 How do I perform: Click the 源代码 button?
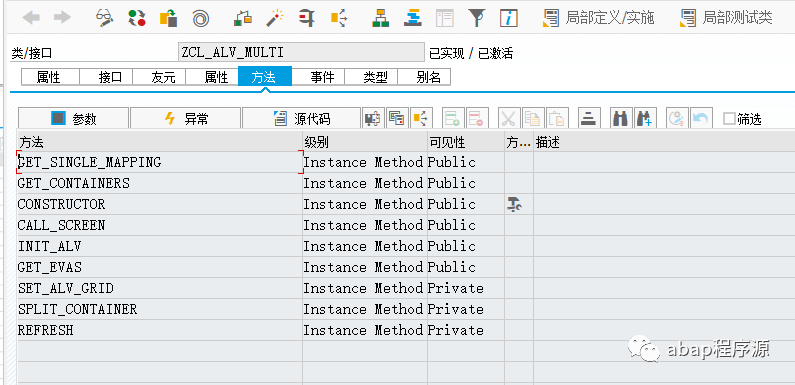pyautogui.click(x=302, y=119)
